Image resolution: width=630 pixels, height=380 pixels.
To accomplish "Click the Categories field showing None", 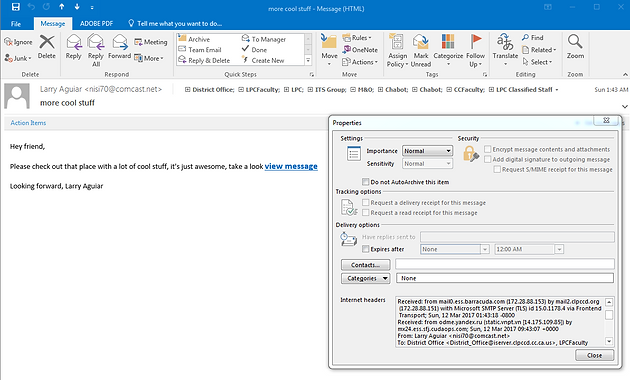I will 505,278.
